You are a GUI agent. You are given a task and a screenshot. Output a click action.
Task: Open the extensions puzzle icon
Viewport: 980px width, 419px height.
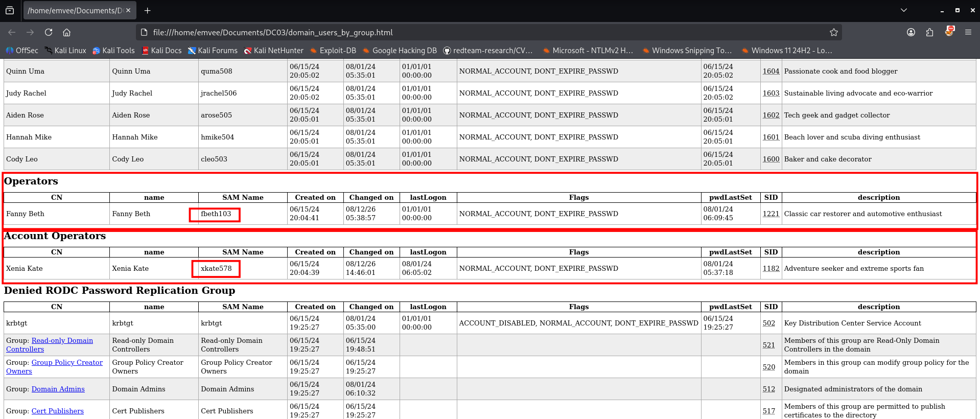tap(930, 32)
